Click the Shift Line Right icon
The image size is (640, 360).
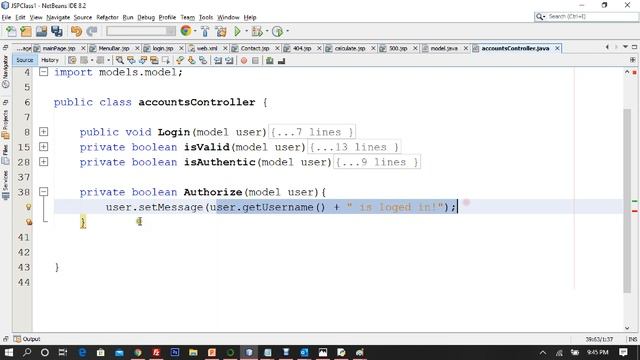229,60
